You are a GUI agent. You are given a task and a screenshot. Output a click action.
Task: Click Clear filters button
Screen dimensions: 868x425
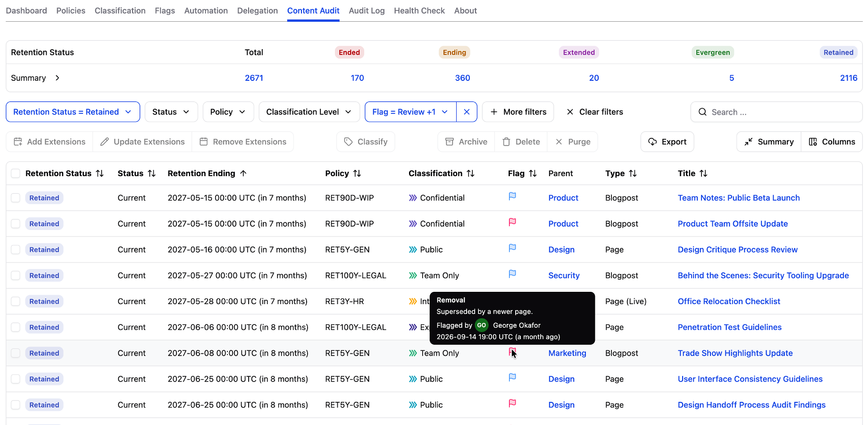pyautogui.click(x=594, y=112)
